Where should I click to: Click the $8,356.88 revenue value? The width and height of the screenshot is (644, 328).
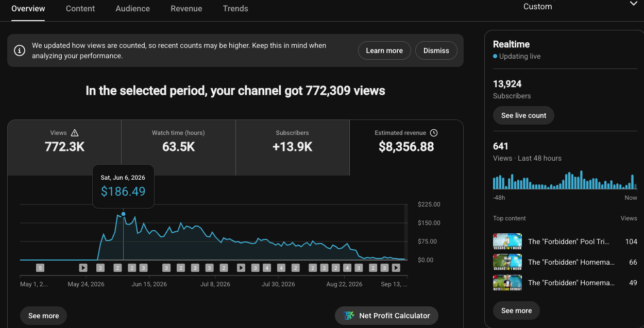(406, 147)
